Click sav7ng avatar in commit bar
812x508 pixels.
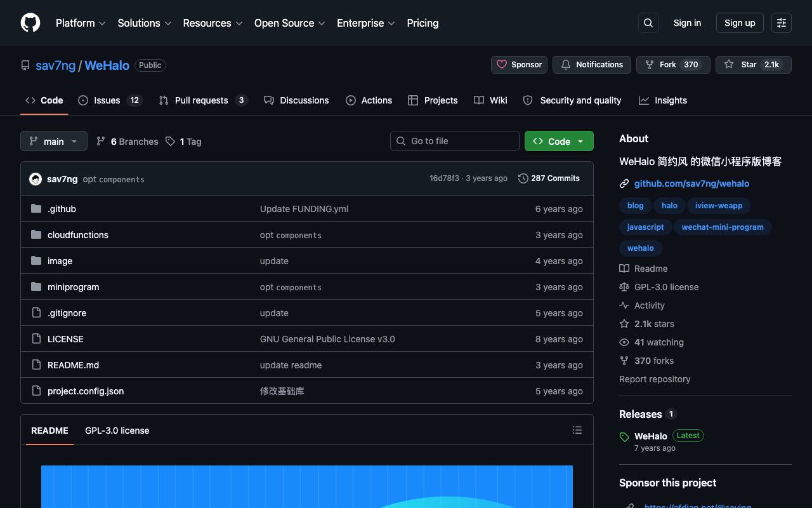(36, 179)
